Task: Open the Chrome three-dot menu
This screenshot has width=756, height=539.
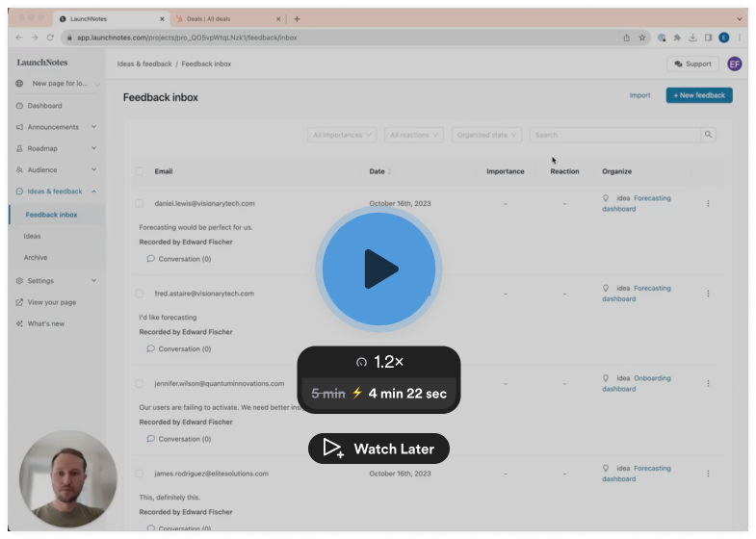Action: 740,38
